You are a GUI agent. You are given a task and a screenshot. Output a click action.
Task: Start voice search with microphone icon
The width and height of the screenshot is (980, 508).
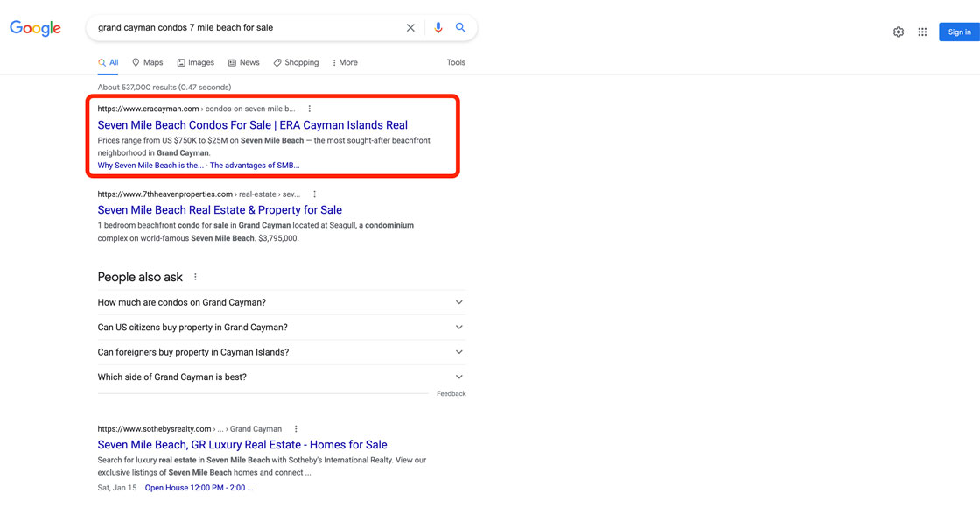tap(438, 27)
